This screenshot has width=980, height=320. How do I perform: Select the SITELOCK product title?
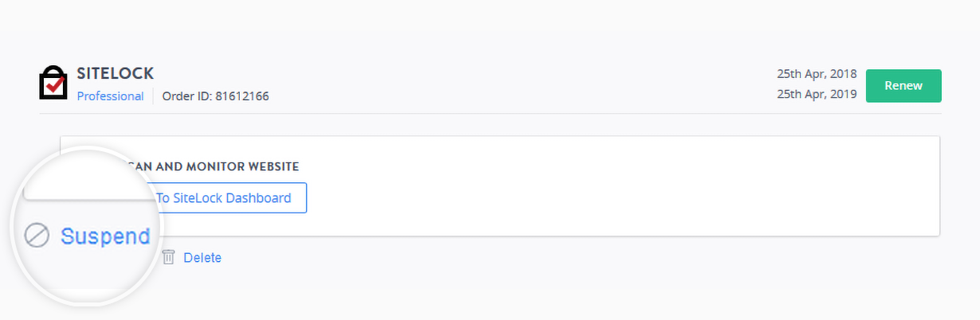point(115,74)
